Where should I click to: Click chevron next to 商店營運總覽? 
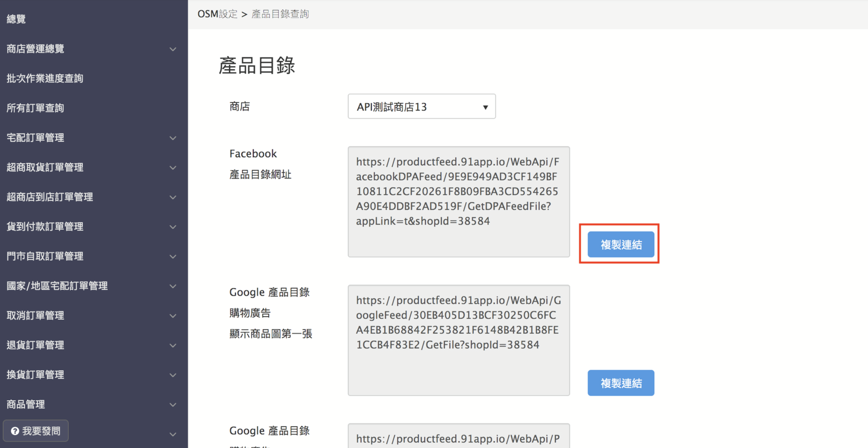(173, 49)
